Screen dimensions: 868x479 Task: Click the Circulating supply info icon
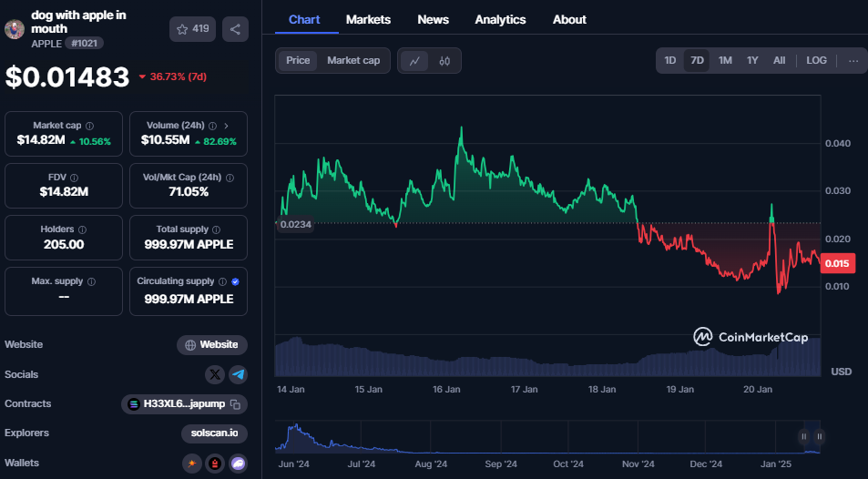[x=222, y=281]
